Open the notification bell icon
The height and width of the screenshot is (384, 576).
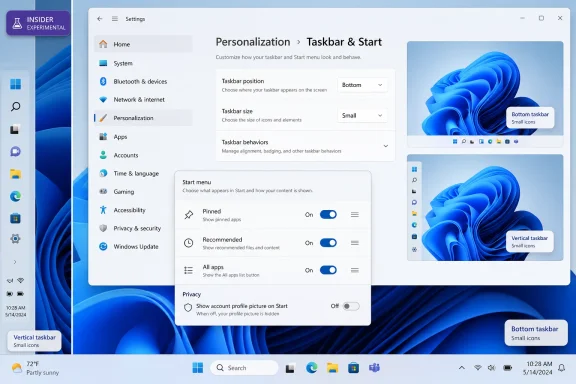561,368
